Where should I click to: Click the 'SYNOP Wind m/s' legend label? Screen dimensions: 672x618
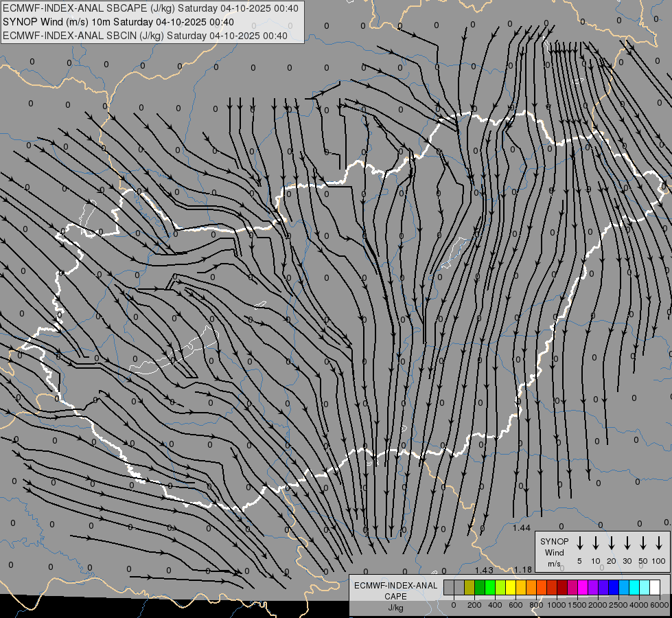click(554, 552)
